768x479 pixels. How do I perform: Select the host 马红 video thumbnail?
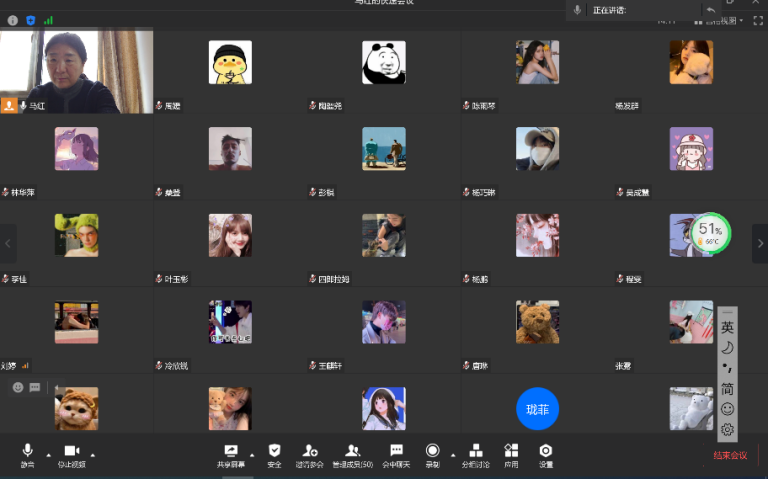pos(77,71)
